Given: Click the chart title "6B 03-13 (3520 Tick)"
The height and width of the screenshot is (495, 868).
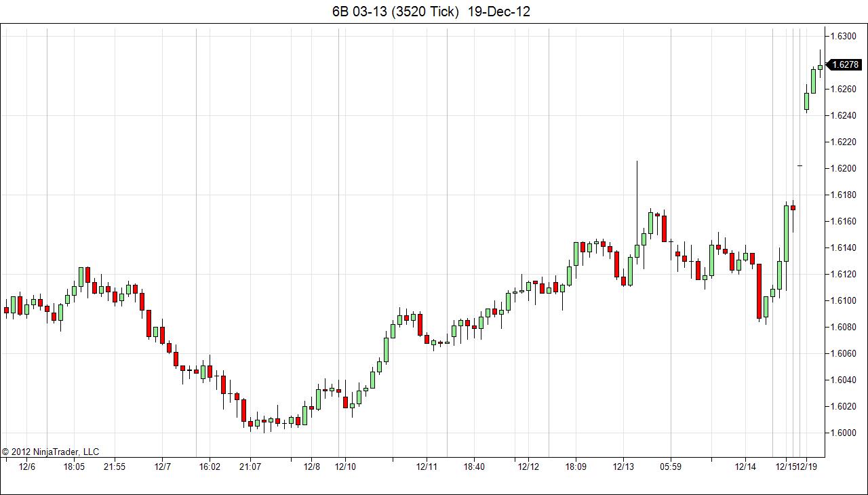Looking at the screenshot, I should (395, 12).
